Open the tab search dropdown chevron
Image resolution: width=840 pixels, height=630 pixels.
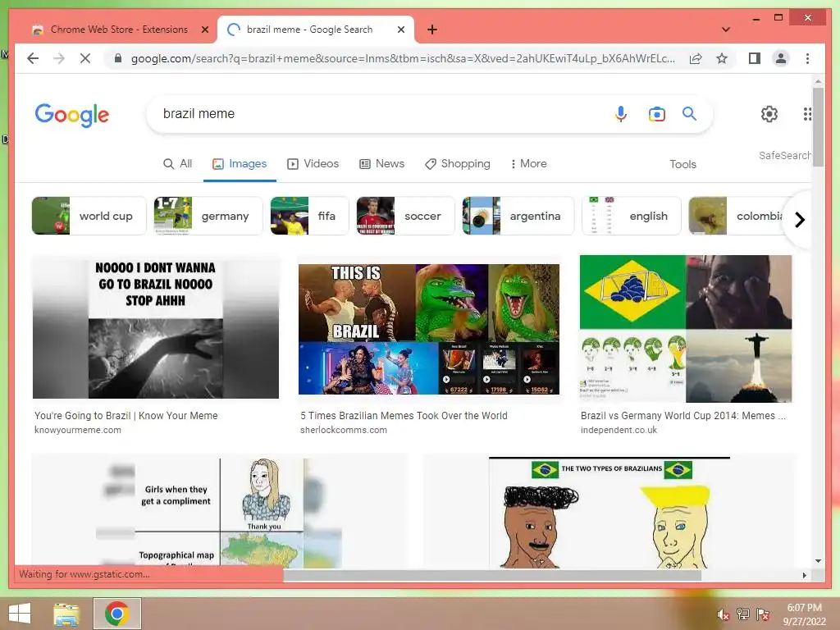click(726, 30)
